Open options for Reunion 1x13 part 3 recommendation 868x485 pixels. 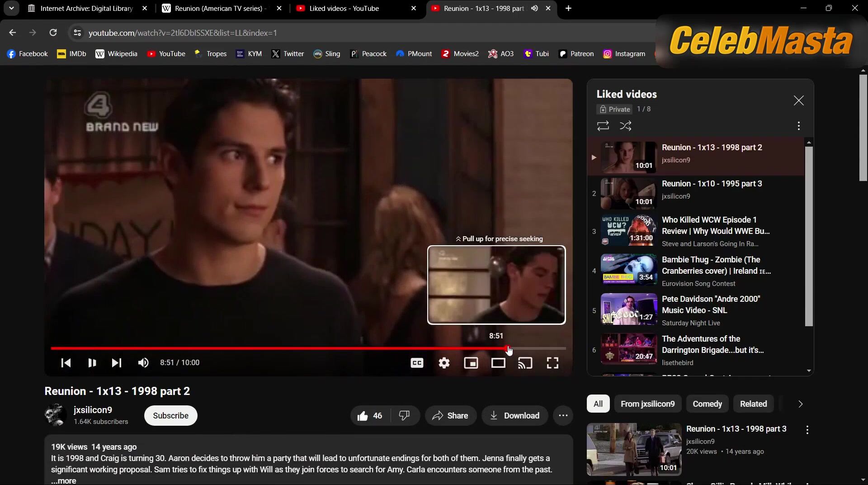coord(807,430)
